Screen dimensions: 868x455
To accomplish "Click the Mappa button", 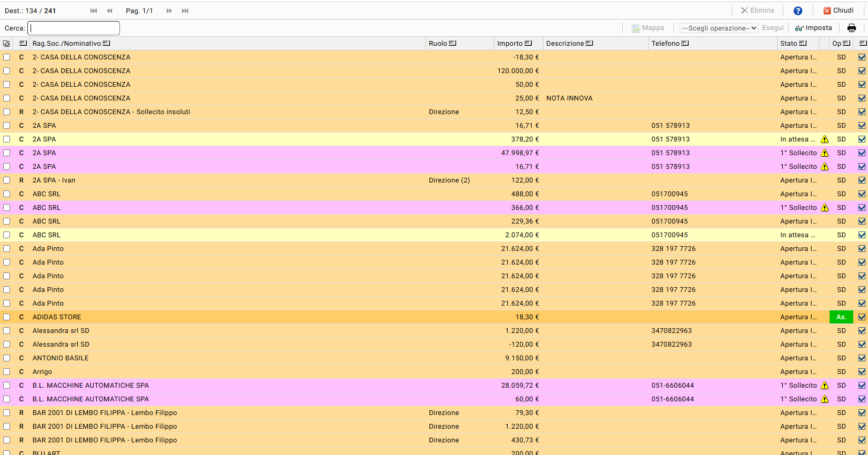I will [x=648, y=28].
